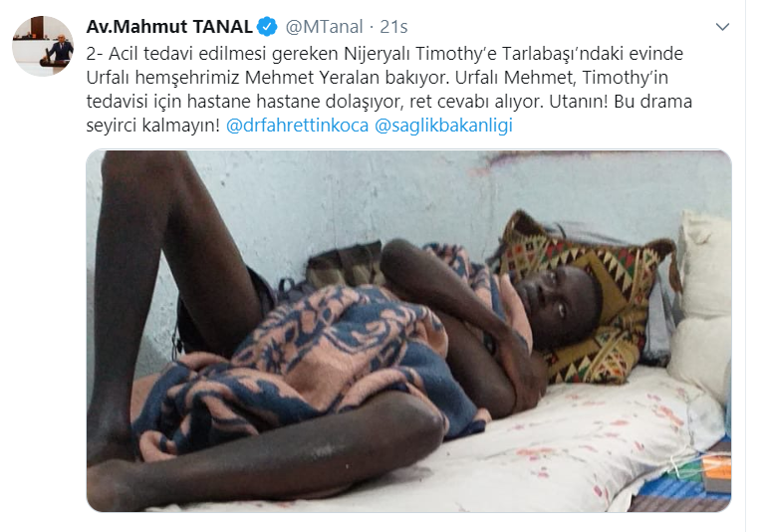Screen dimensions: 768x532
Task: Visit the @MTanal handle link
Action: (324, 27)
